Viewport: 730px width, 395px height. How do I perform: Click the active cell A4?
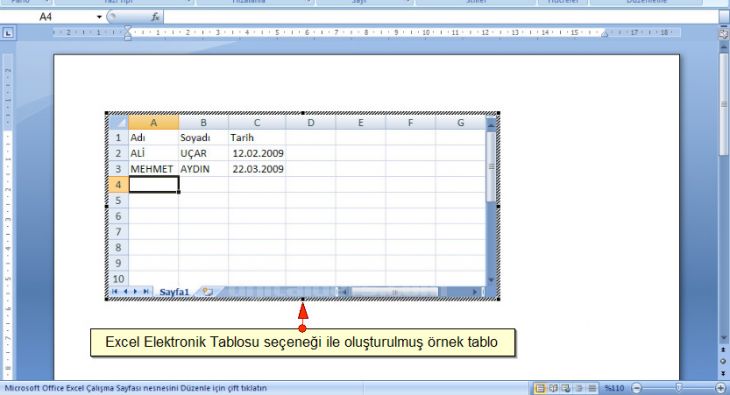154,184
